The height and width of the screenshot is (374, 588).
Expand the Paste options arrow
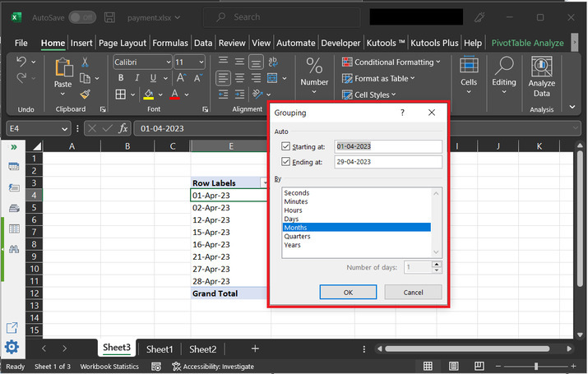pos(63,94)
